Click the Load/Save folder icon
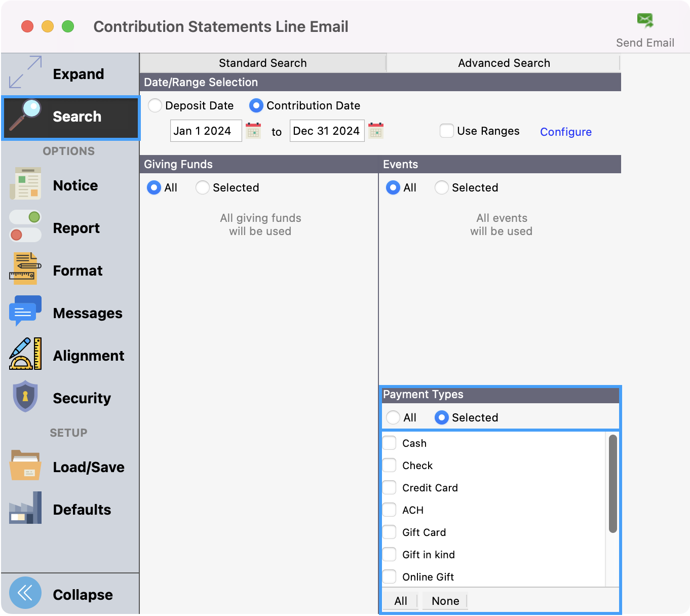The image size is (690, 616). coord(25,466)
